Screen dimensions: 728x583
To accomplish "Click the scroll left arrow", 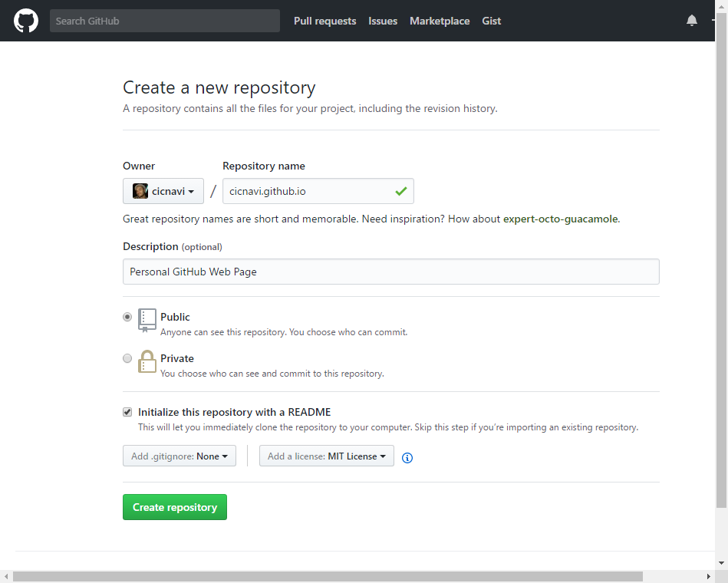I will 6,577.
